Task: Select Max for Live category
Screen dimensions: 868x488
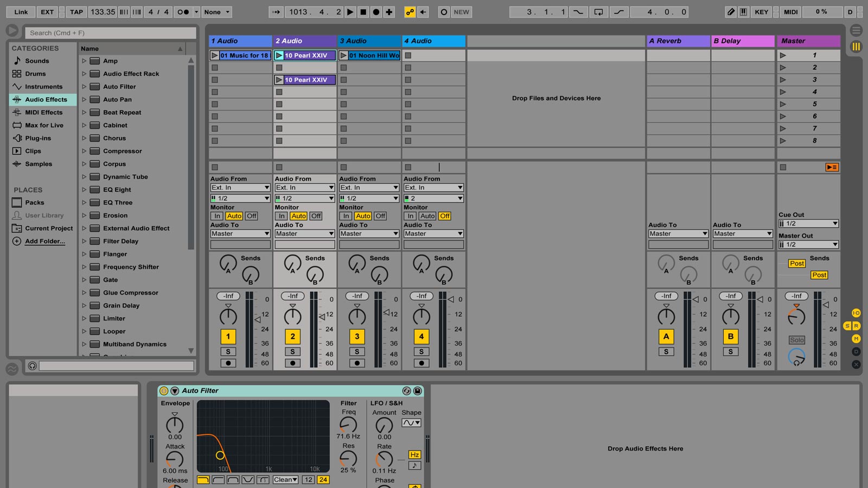Action: (44, 125)
